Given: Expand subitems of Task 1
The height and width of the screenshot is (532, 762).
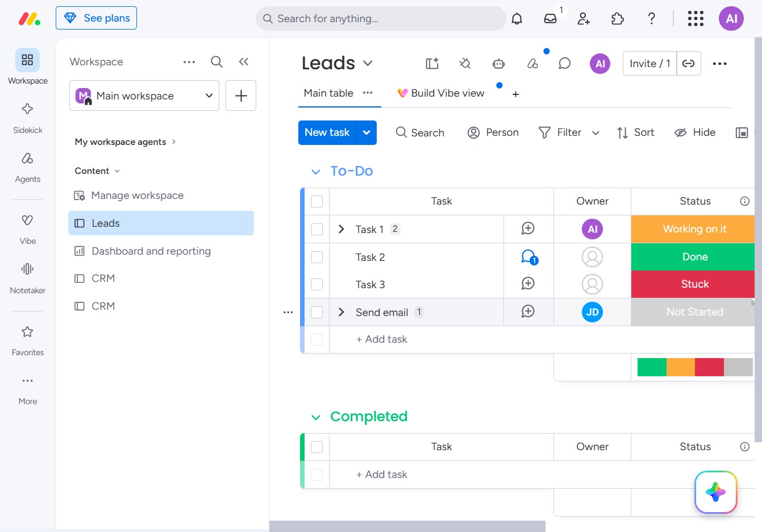Looking at the screenshot, I should coord(341,229).
